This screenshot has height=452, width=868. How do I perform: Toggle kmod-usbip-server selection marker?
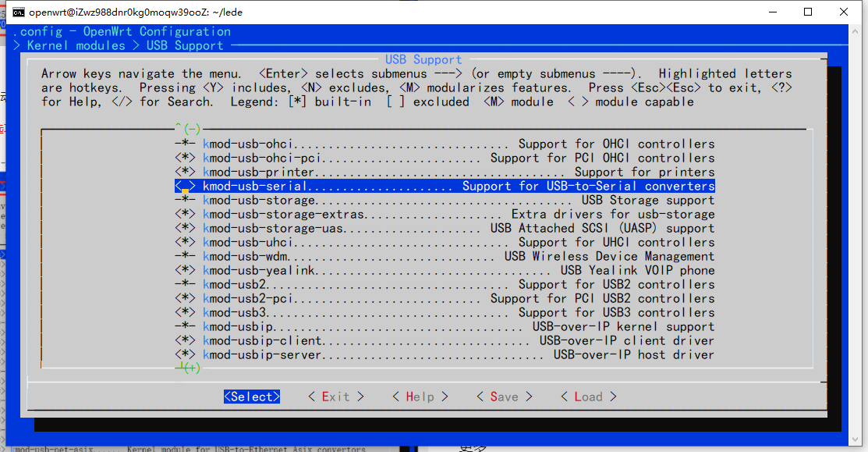click(x=186, y=355)
